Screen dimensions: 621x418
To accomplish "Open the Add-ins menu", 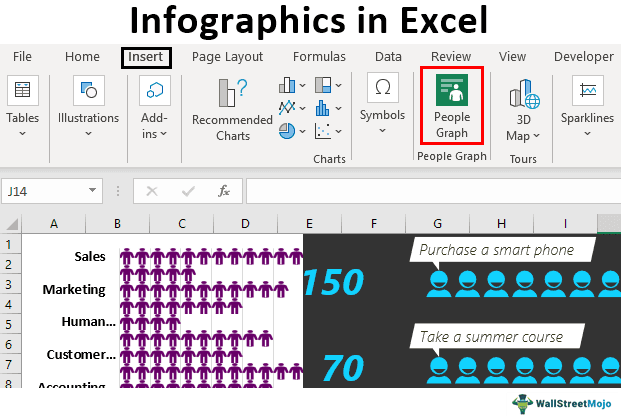I will [155, 108].
